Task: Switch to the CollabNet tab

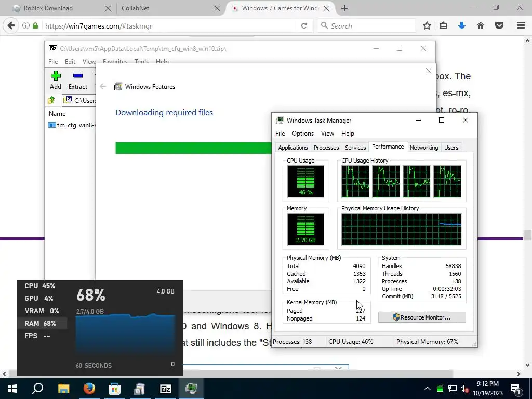Action: (136, 8)
